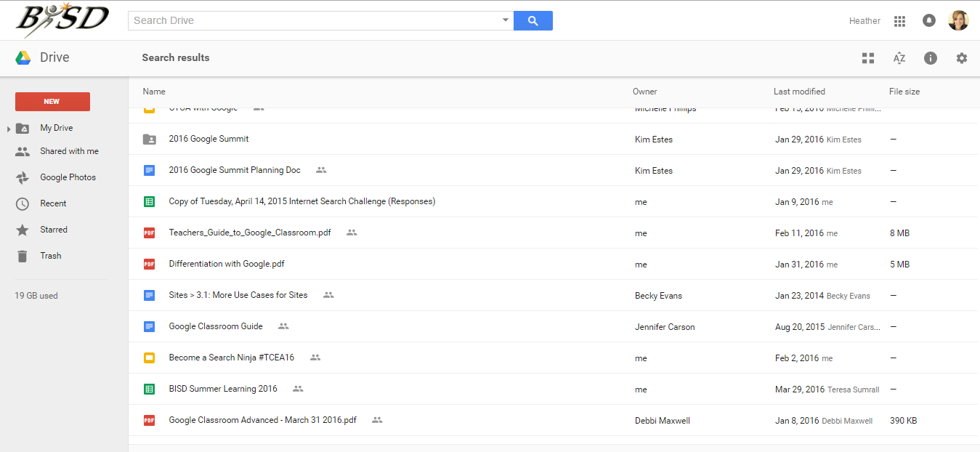Image resolution: width=980 pixels, height=452 pixels.
Task: Click the PDF icon for Teachers_Guide_to_Google_Classroom.pdf
Action: 149,233
